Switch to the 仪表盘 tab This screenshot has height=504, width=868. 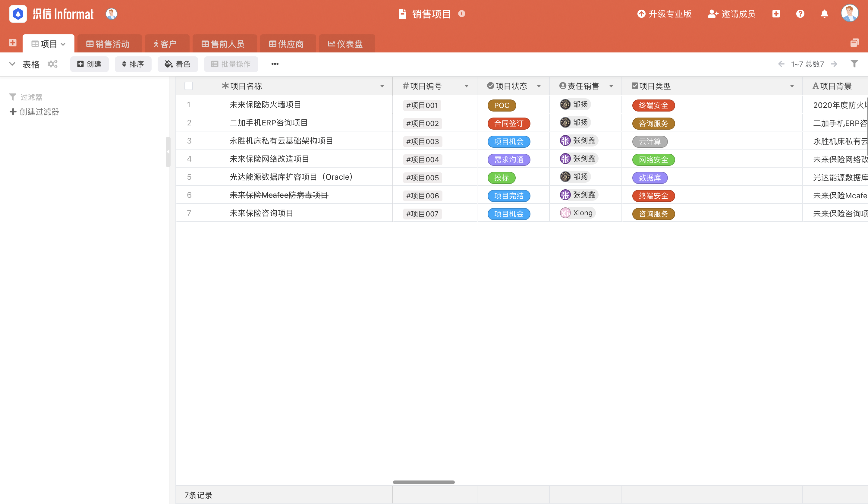[347, 43]
